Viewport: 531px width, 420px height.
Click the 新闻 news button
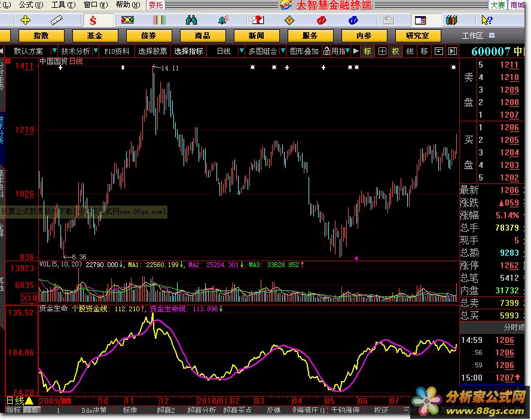257,35
